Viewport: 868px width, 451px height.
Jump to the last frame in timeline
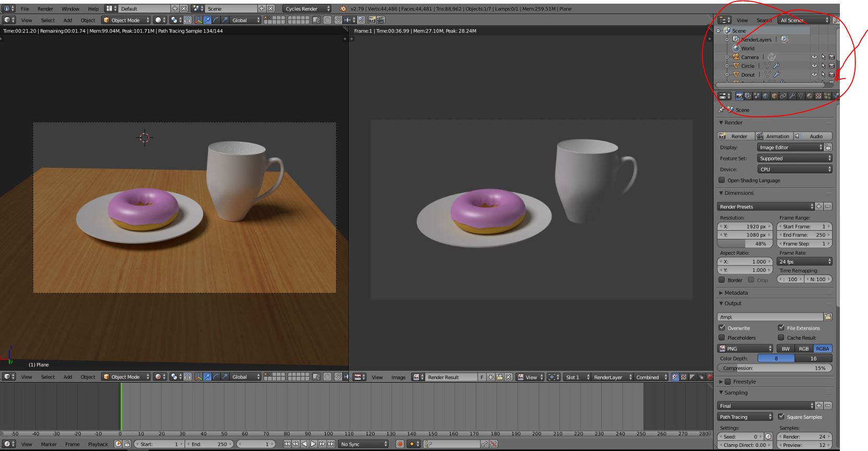[x=331, y=444]
